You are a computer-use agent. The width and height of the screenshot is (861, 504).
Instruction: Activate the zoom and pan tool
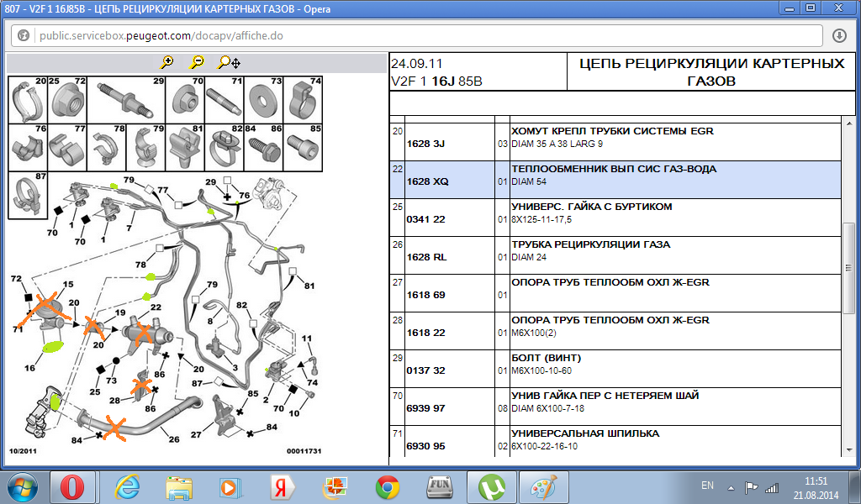(229, 62)
